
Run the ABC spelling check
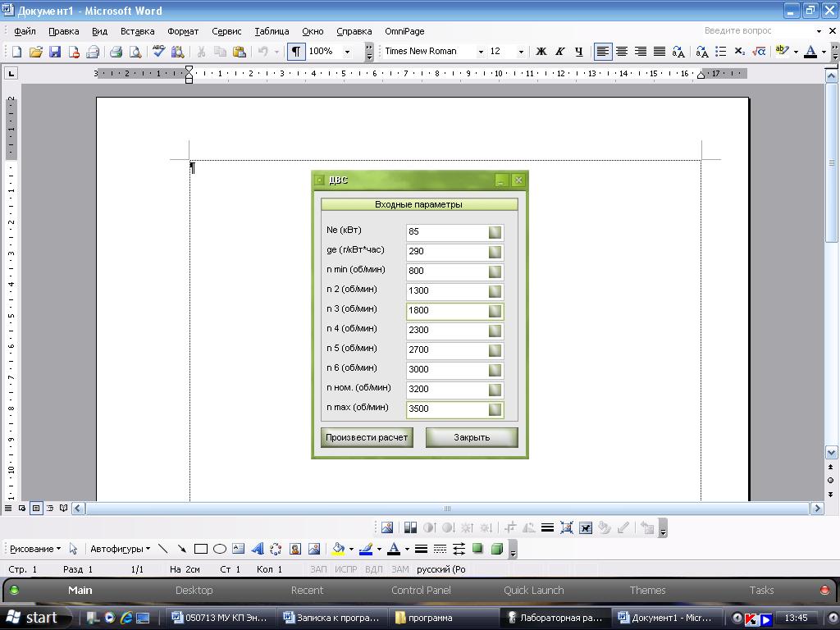pos(158,52)
